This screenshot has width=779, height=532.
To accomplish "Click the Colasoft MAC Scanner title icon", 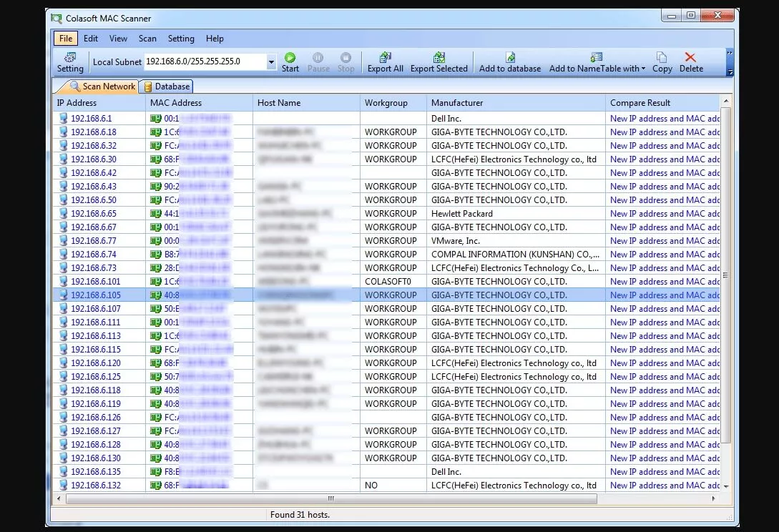I will (56, 19).
